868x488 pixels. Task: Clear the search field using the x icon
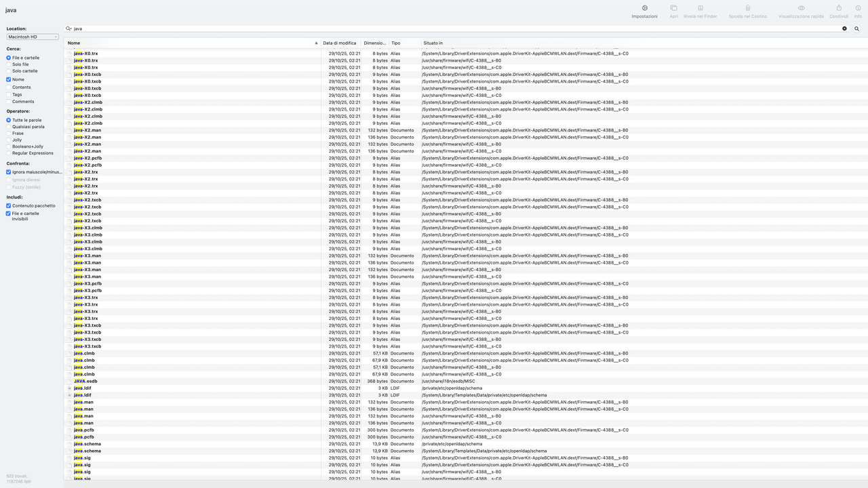coord(844,28)
